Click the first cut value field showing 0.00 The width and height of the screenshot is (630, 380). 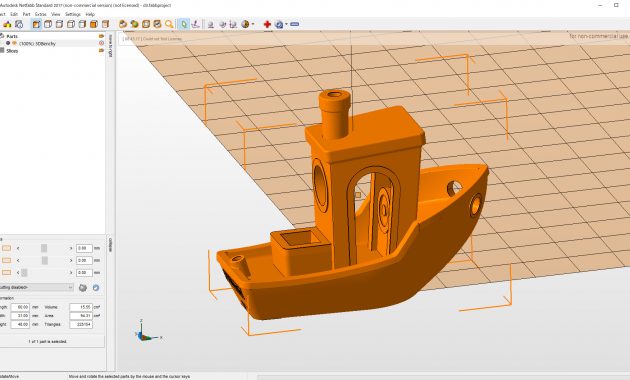tap(84, 248)
